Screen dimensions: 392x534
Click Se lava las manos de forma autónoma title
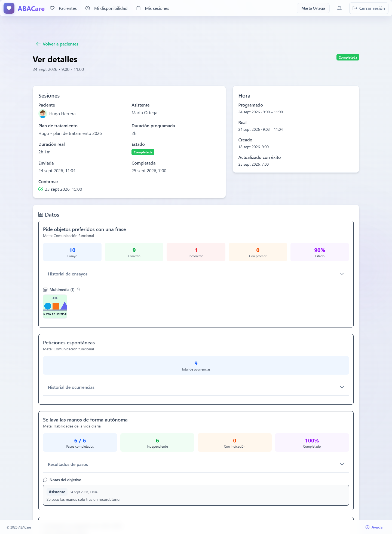click(x=85, y=420)
